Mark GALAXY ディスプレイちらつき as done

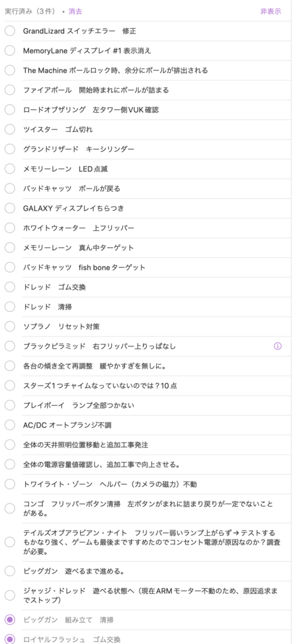[10, 208]
